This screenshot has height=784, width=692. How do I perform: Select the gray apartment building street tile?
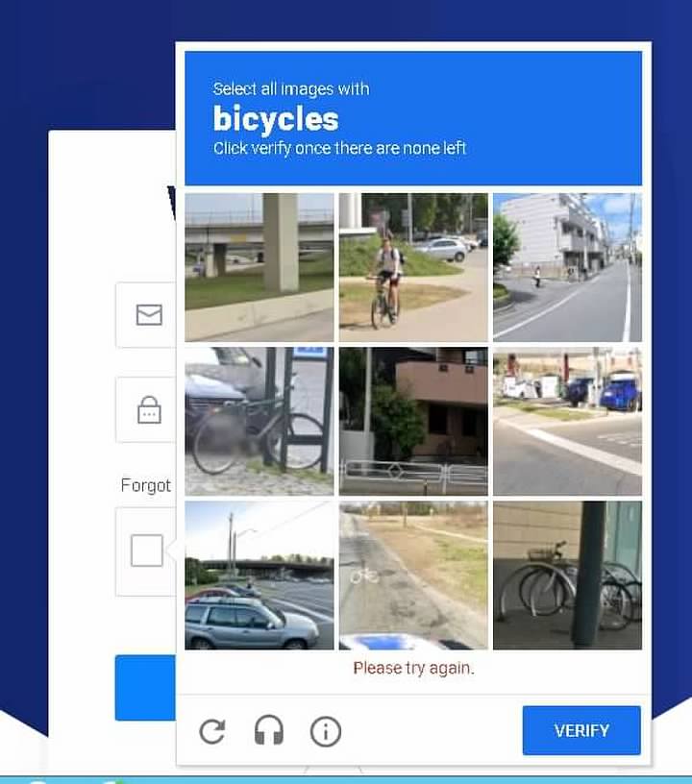(567, 267)
